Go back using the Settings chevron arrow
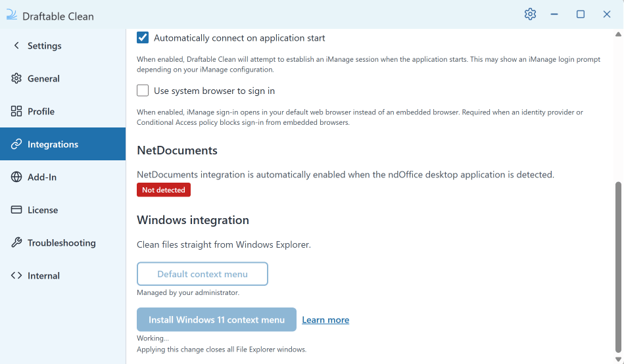624x364 pixels. [x=16, y=45]
